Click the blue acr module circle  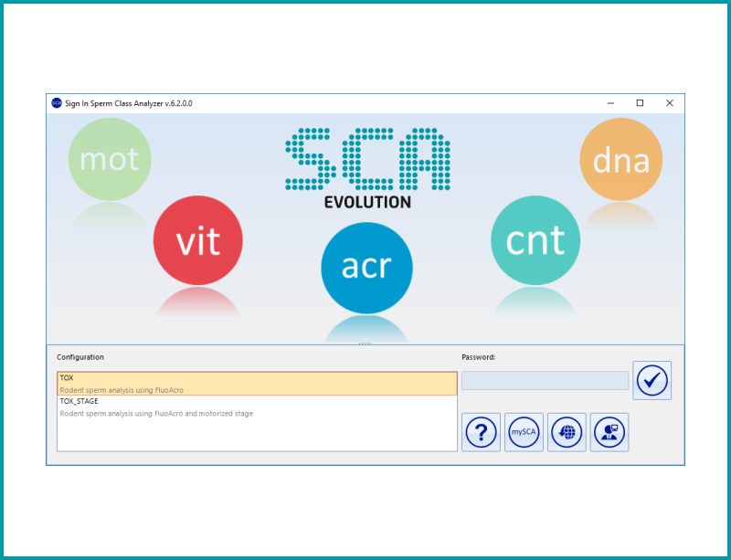pos(367,268)
